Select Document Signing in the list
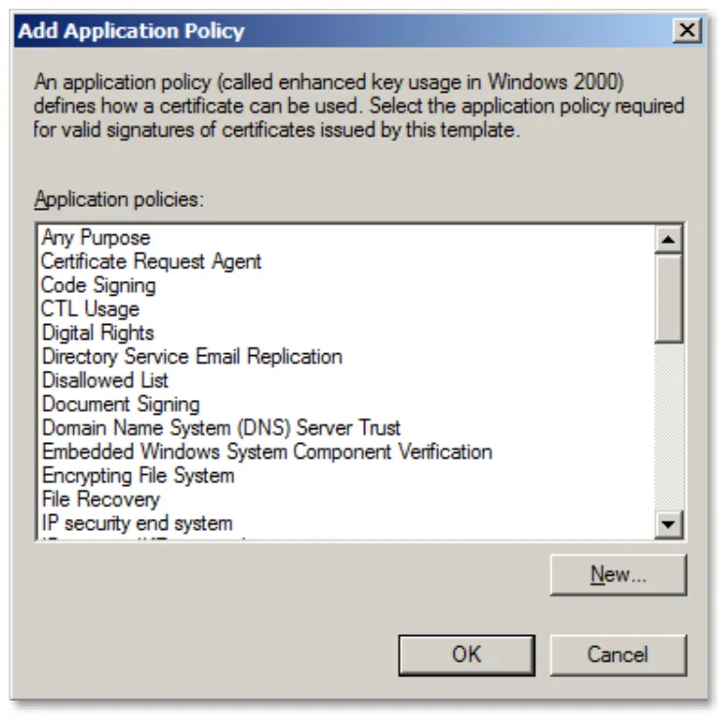This screenshot has width=728, height=722. coord(121,404)
